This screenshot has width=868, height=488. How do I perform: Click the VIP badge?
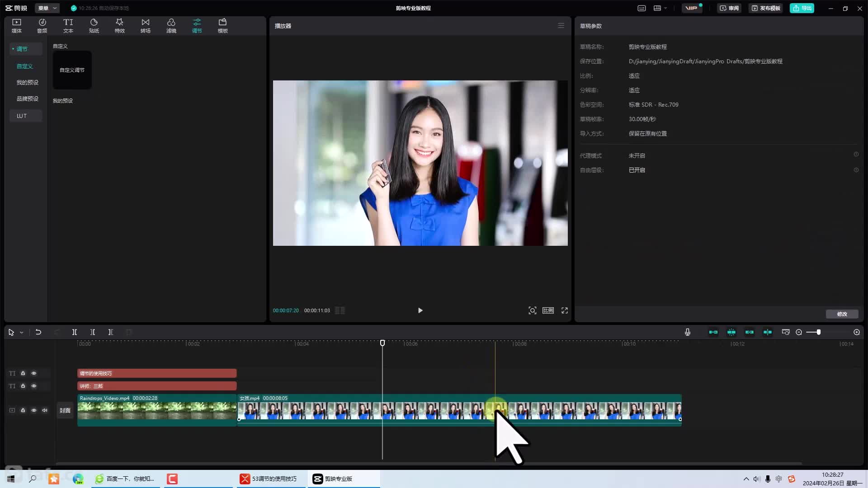692,8
